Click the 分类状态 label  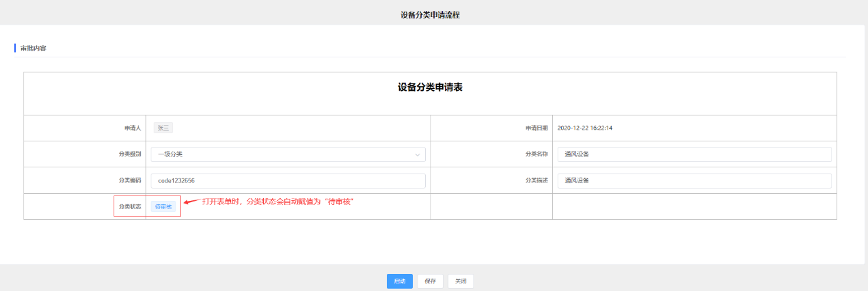tap(129, 206)
